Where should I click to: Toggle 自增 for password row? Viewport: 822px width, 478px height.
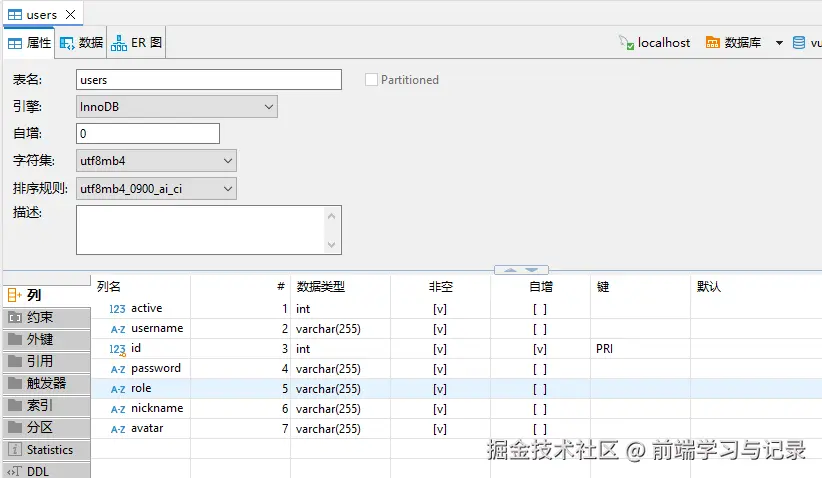click(x=540, y=369)
